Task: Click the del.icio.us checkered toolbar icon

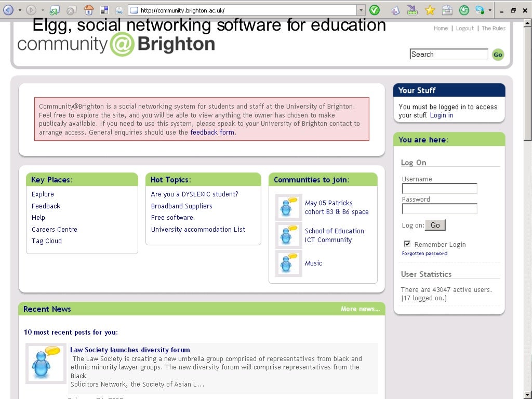Action: click(104, 10)
